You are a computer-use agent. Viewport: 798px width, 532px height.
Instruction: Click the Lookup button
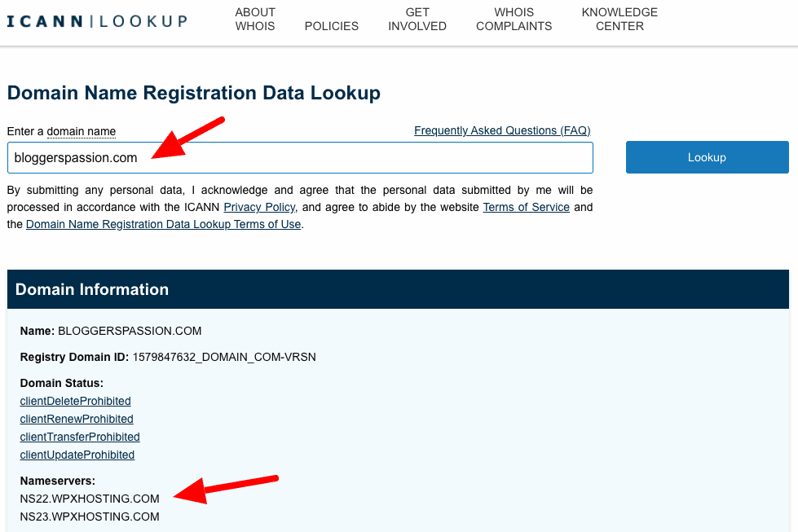pos(707,157)
